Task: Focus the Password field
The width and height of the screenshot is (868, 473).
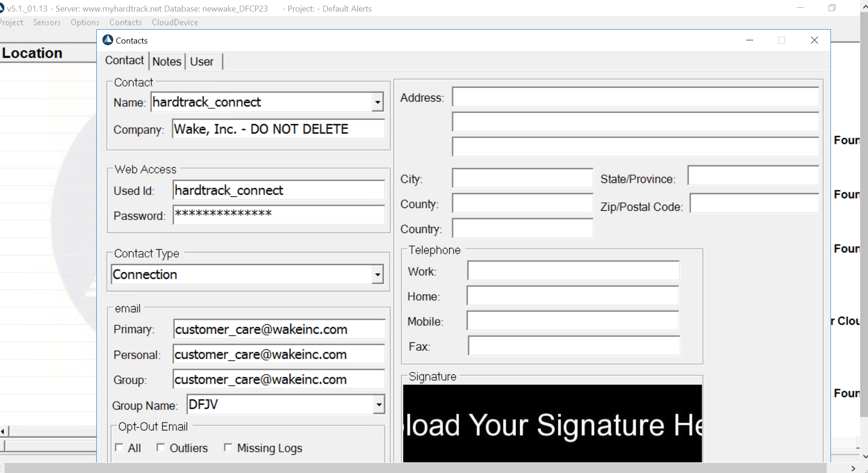Action: click(279, 215)
